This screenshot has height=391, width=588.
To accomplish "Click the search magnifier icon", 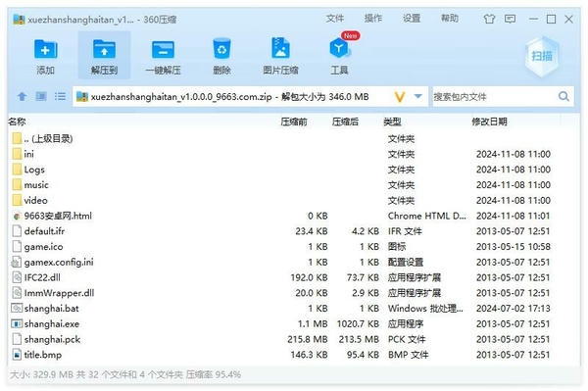I will [x=563, y=97].
